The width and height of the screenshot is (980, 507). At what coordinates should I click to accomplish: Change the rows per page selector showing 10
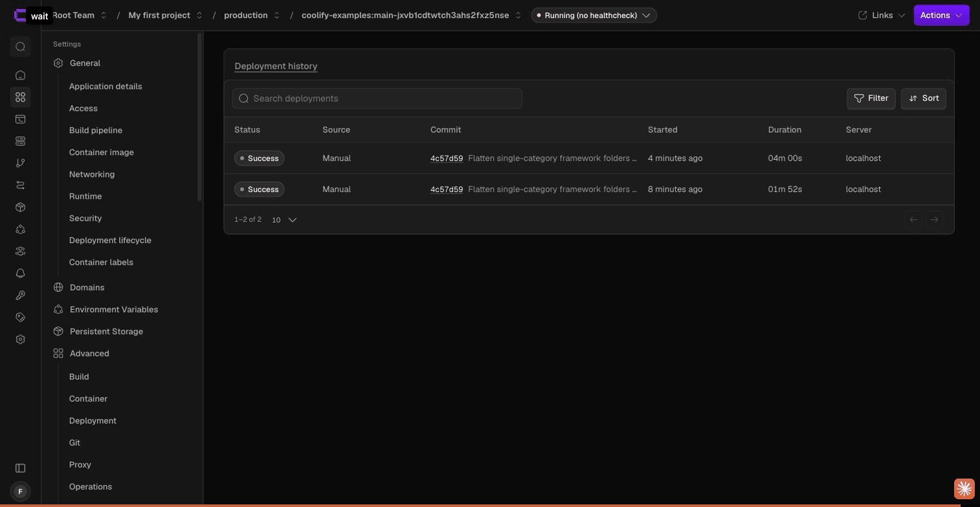(x=284, y=220)
